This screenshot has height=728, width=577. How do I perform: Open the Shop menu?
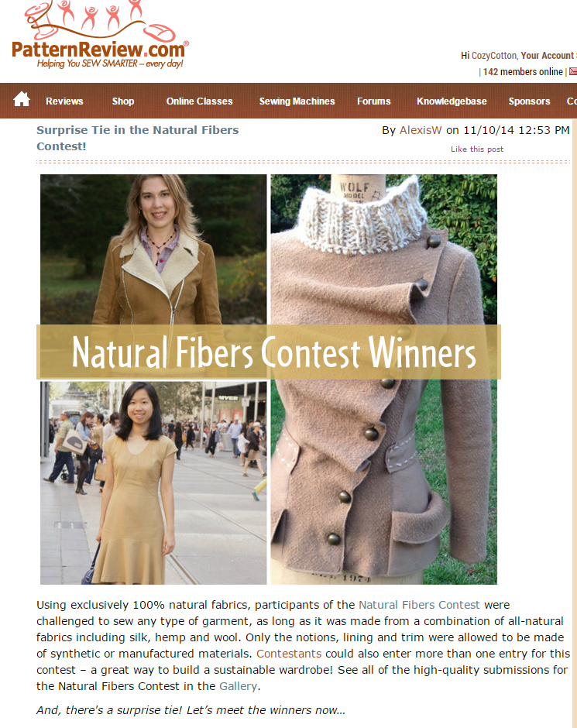click(123, 101)
